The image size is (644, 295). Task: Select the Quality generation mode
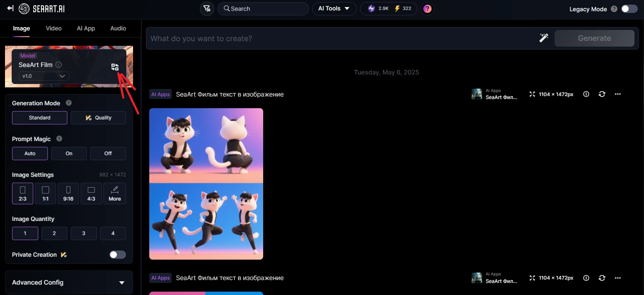(x=98, y=118)
